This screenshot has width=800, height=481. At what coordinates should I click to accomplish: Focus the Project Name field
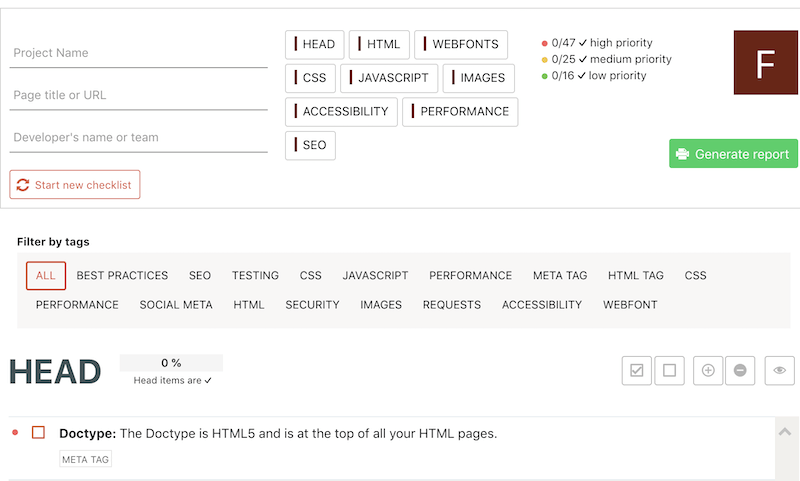138,53
